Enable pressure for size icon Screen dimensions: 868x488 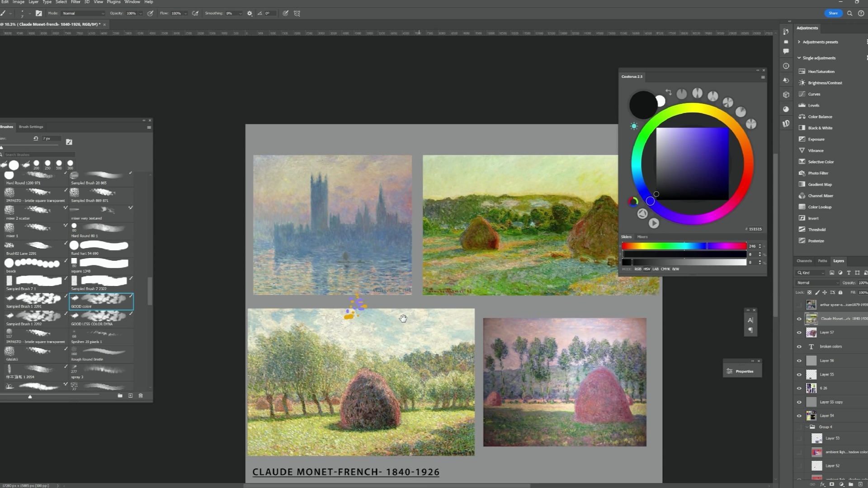(286, 13)
